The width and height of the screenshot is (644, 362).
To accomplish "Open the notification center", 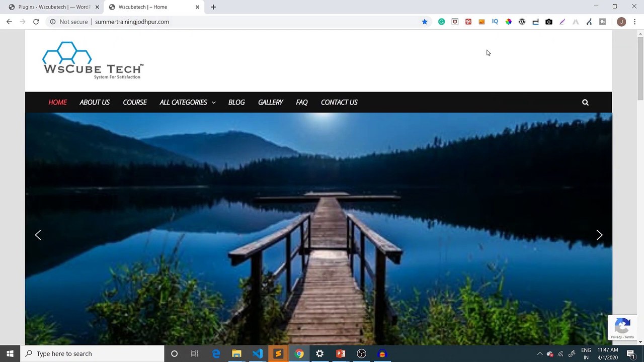I will coord(631,353).
